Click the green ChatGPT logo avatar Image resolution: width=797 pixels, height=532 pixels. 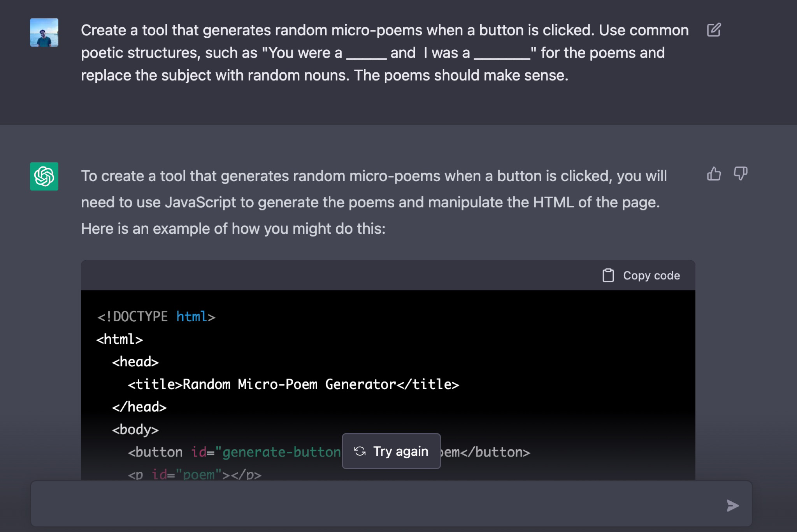(44, 176)
